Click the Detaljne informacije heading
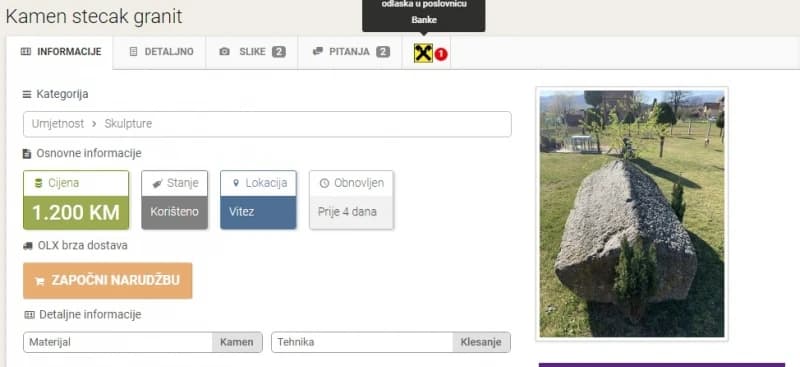Image resolution: width=800 pixels, height=367 pixels. click(90, 315)
